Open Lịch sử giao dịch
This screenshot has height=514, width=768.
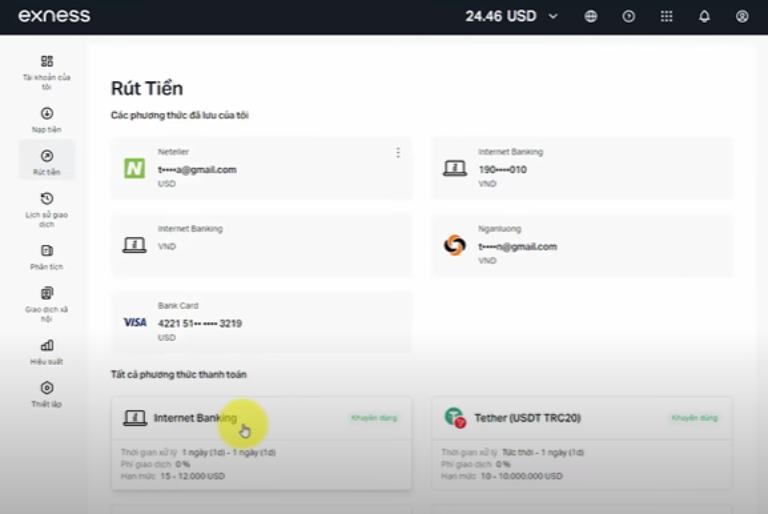pos(47,210)
